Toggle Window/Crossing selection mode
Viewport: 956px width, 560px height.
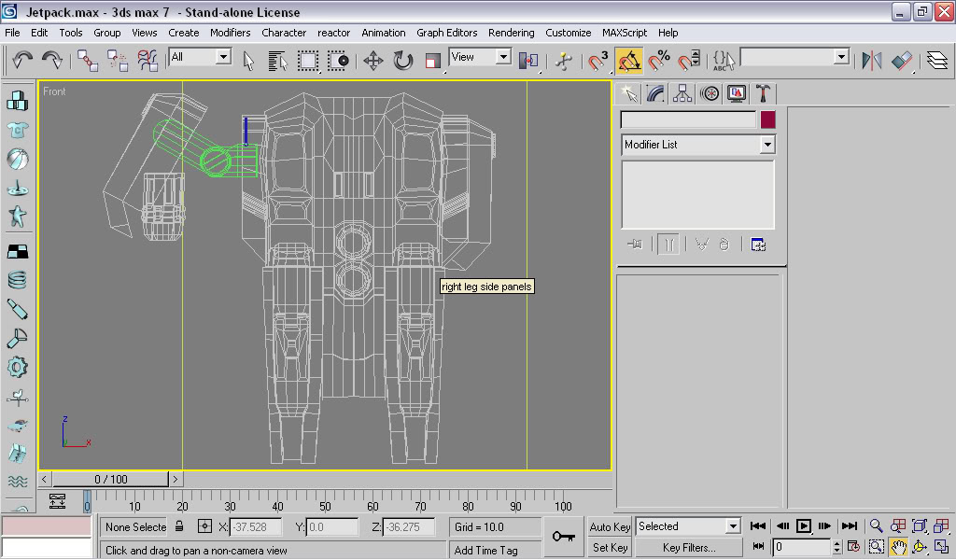338,61
